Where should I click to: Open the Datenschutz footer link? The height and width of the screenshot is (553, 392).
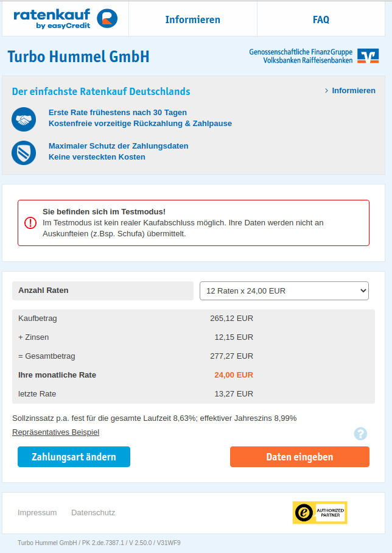click(x=93, y=513)
